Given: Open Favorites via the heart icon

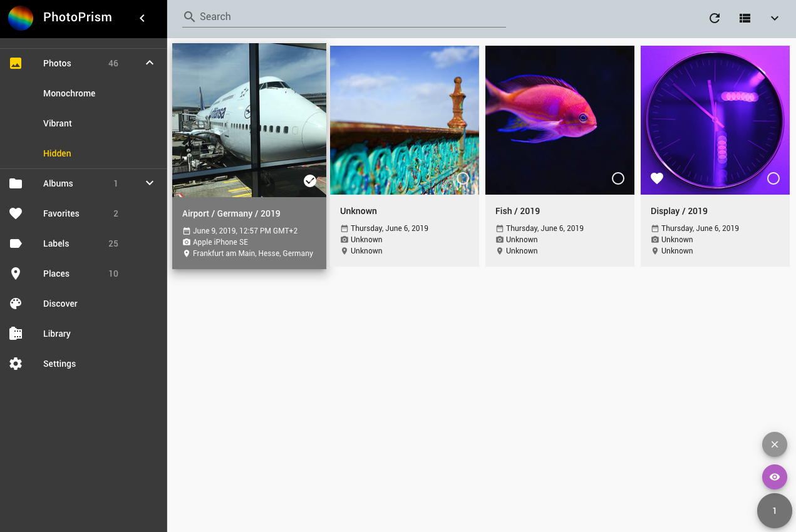Looking at the screenshot, I should [15, 213].
